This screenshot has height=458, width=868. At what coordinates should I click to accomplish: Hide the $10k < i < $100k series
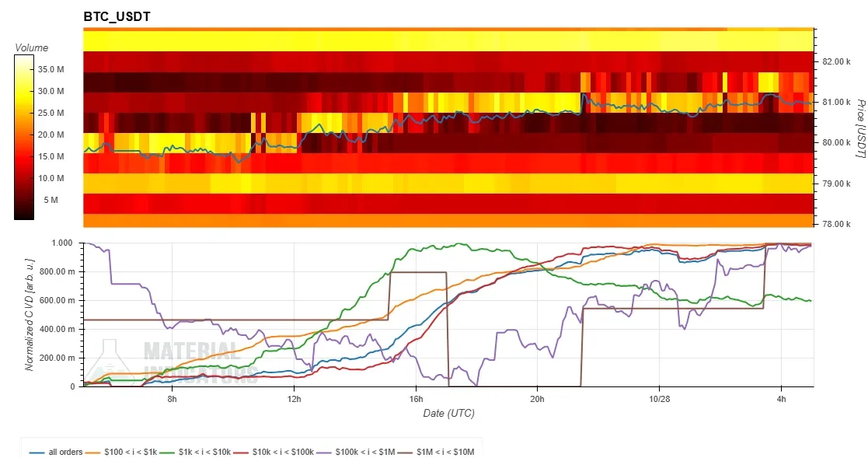pyautogui.click(x=274, y=452)
